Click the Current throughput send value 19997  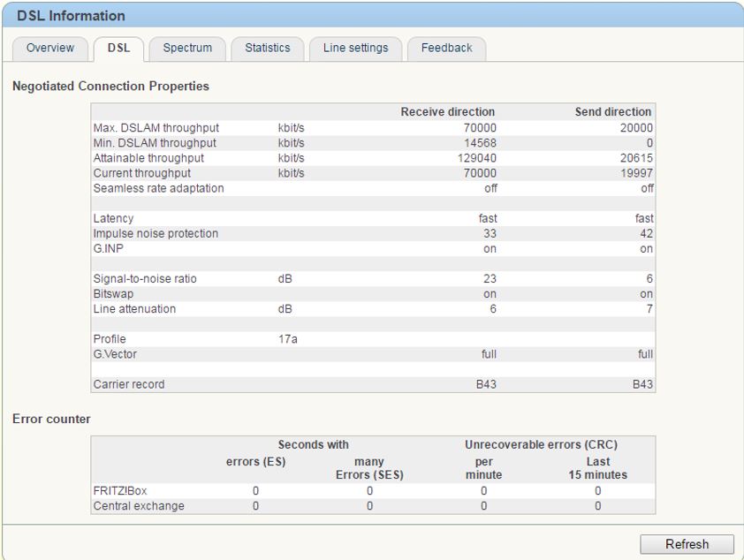[x=636, y=173]
